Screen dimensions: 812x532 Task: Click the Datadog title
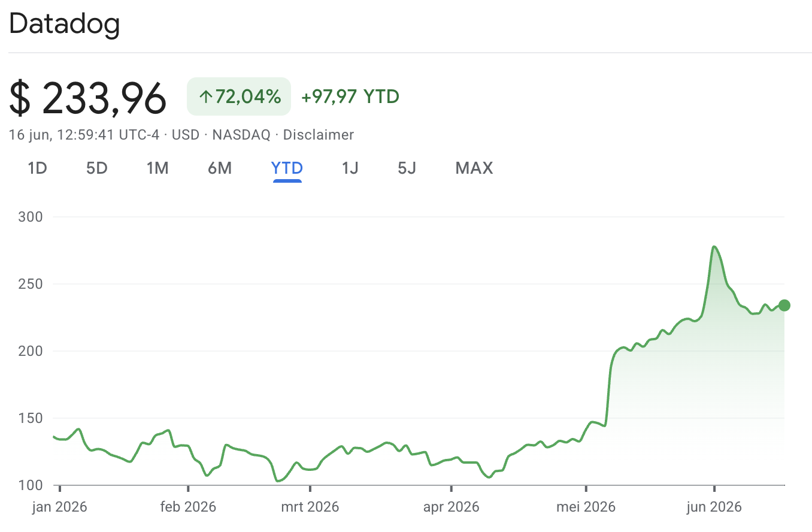pos(65,24)
